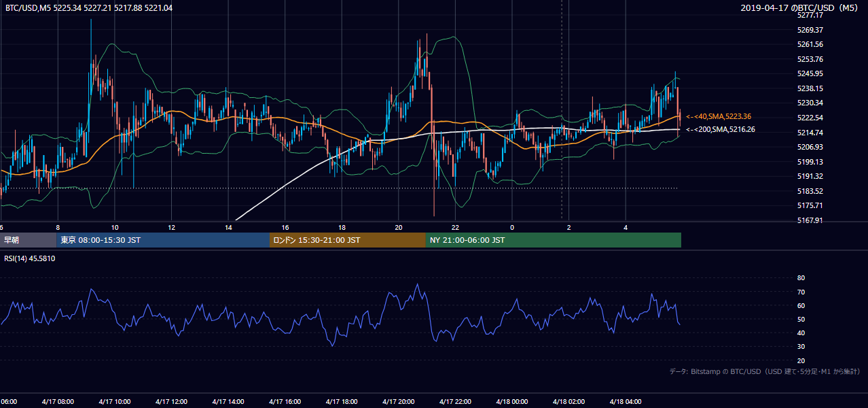Click RSI scale value 20
Screen dimensions: 868x408
(801, 360)
